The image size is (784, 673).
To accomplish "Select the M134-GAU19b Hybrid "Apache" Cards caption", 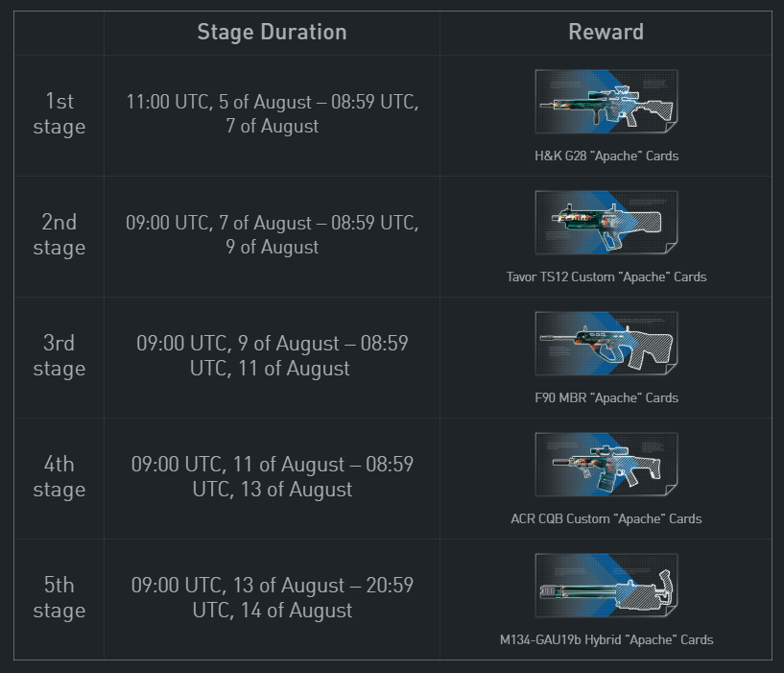I will coord(606,639).
